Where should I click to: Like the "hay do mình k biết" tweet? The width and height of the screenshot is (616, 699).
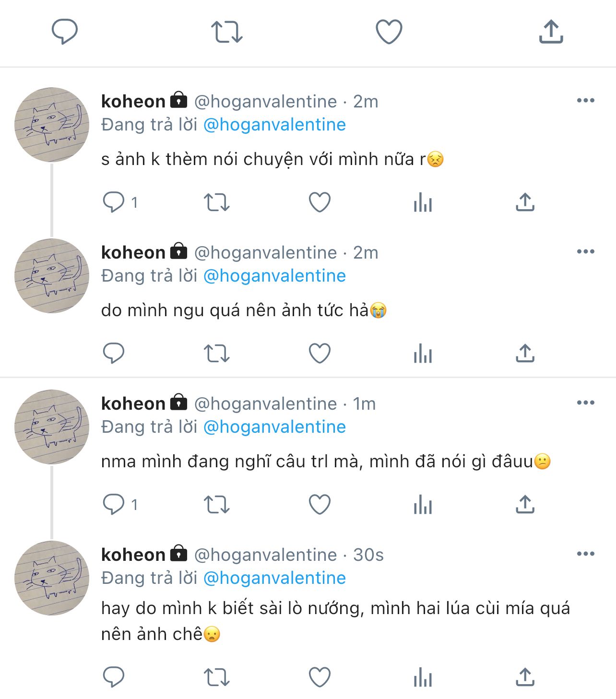[x=320, y=677]
